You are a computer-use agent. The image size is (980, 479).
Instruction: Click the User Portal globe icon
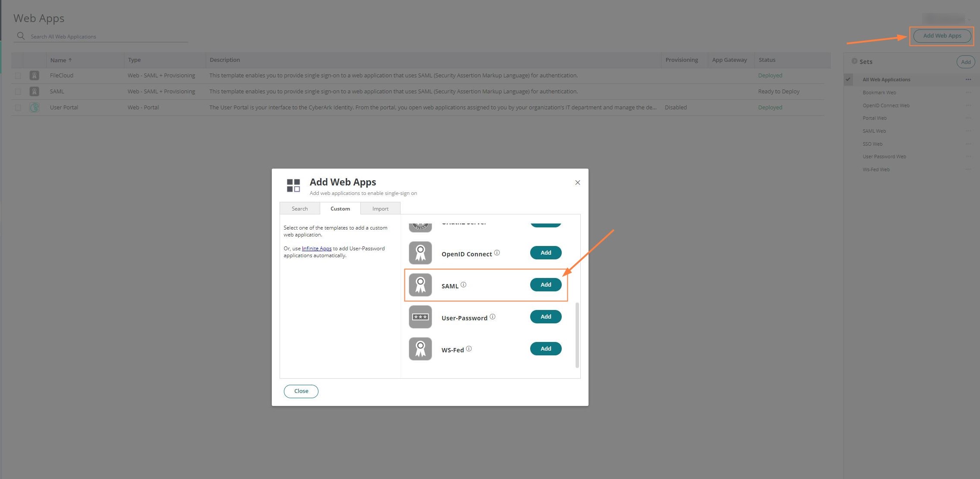click(x=34, y=107)
